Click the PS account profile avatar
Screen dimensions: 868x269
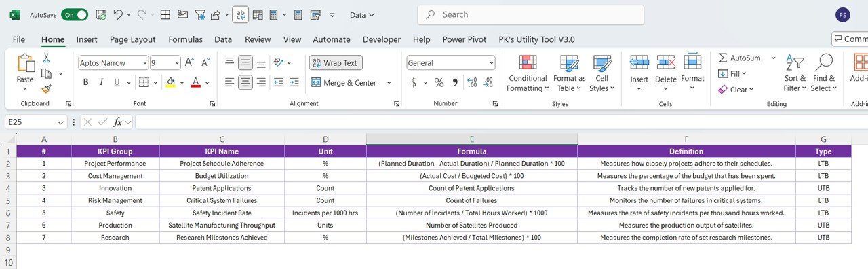coord(843,15)
